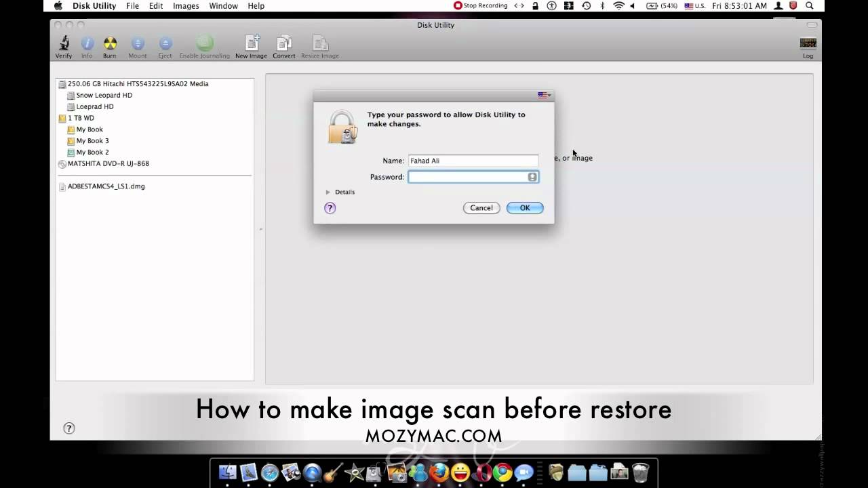868x488 pixels.
Task: Launch Safari from the dock
Action: [x=270, y=472]
